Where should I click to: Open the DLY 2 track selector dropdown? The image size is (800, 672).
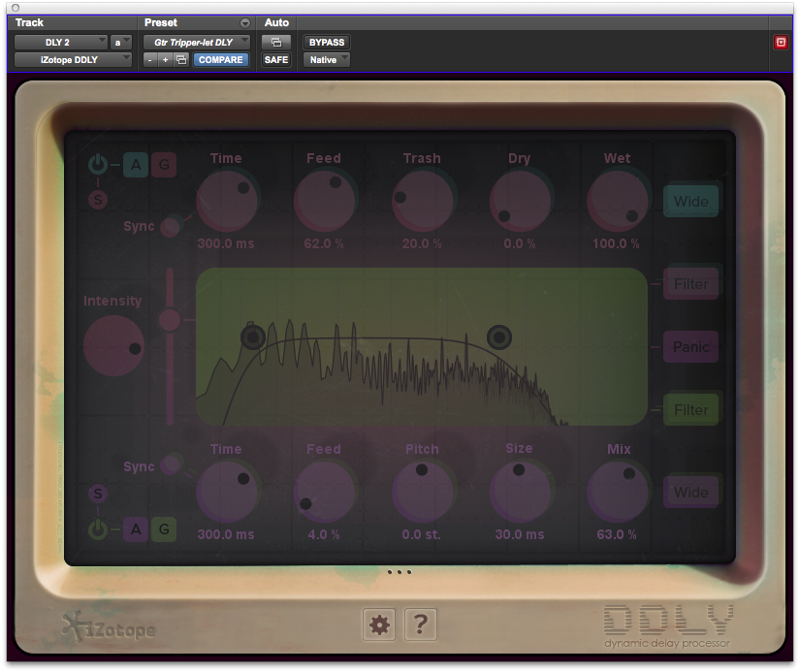point(61,43)
